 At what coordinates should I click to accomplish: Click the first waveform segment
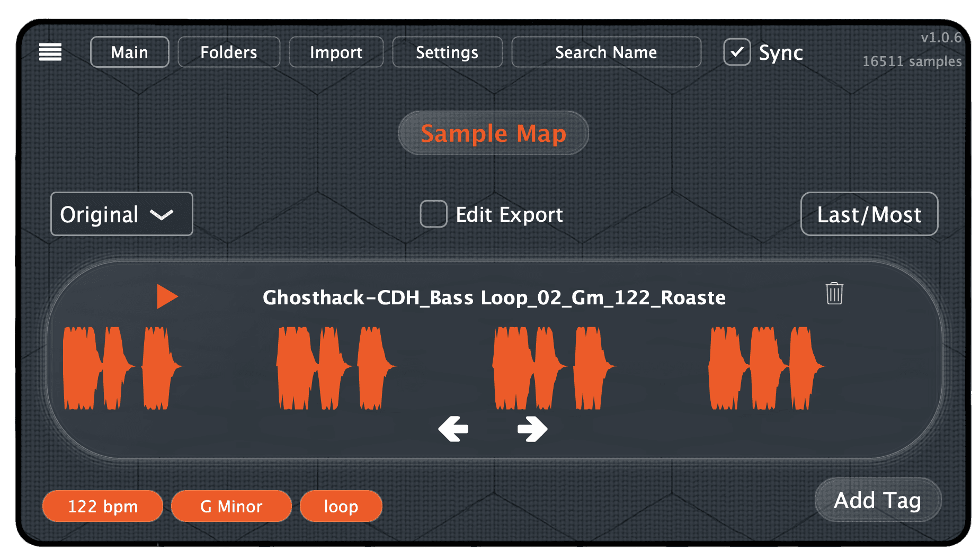[x=121, y=368]
